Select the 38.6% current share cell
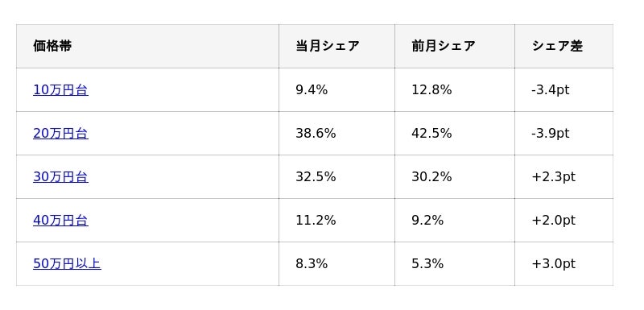The width and height of the screenshot is (644, 310). (x=336, y=134)
